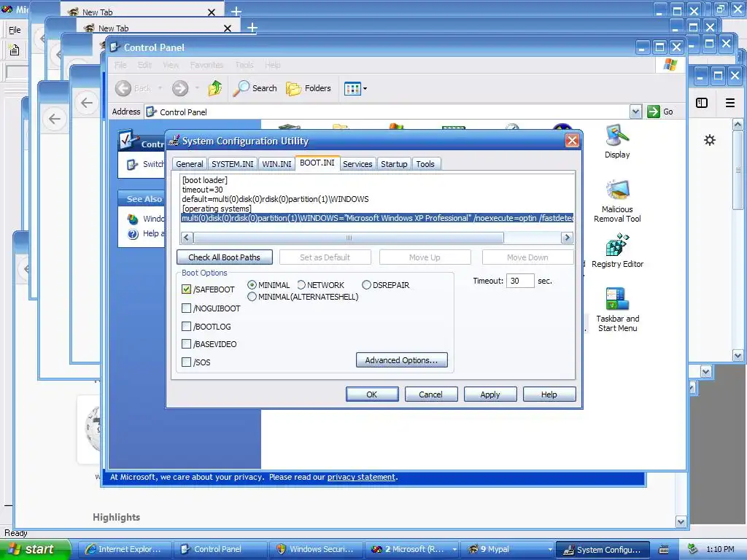Click the Forward arrow in Control Panel toolbar
The width and height of the screenshot is (747, 560).
(x=180, y=88)
